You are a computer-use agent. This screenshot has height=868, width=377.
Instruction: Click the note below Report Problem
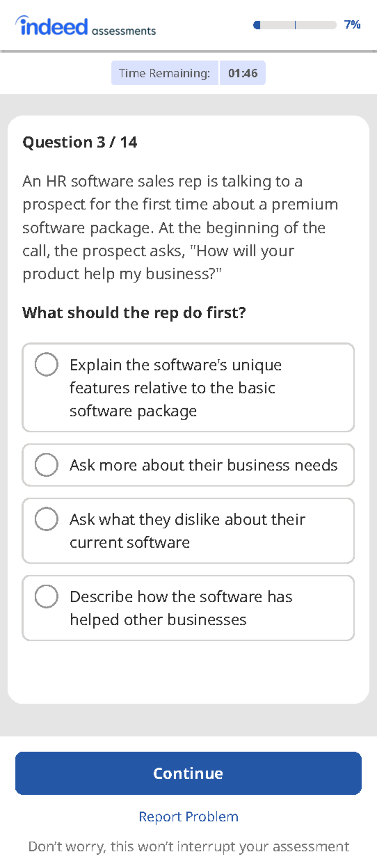click(188, 846)
